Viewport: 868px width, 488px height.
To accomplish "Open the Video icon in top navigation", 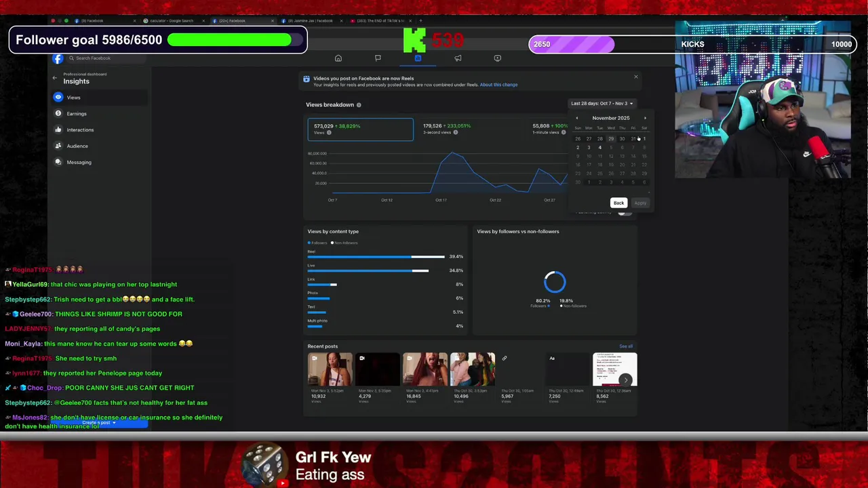I will 498,58.
